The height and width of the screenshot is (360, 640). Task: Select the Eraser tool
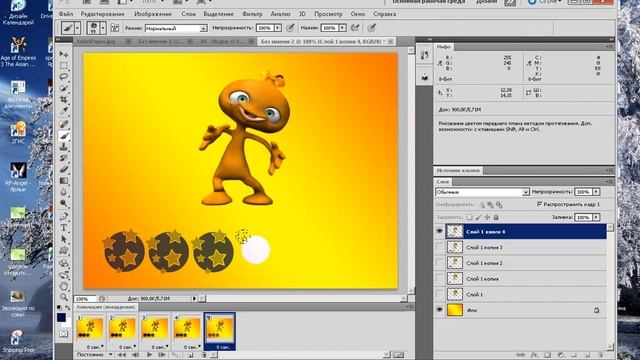tap(64, 169)
